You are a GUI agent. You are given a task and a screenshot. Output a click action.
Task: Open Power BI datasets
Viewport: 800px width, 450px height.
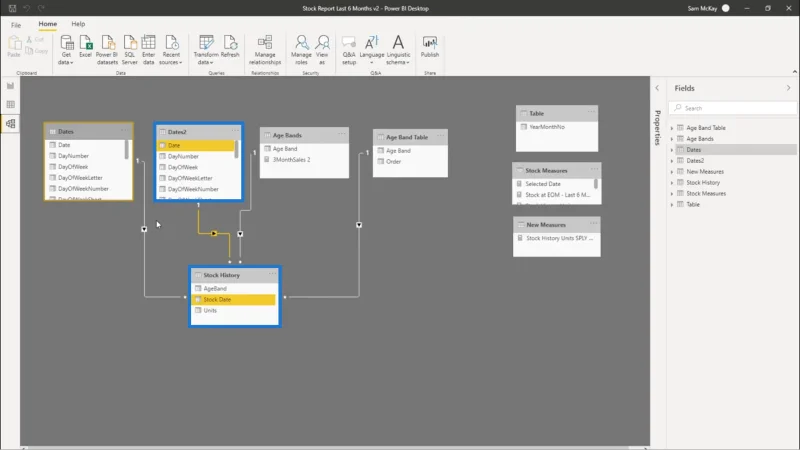click(107, 49)
